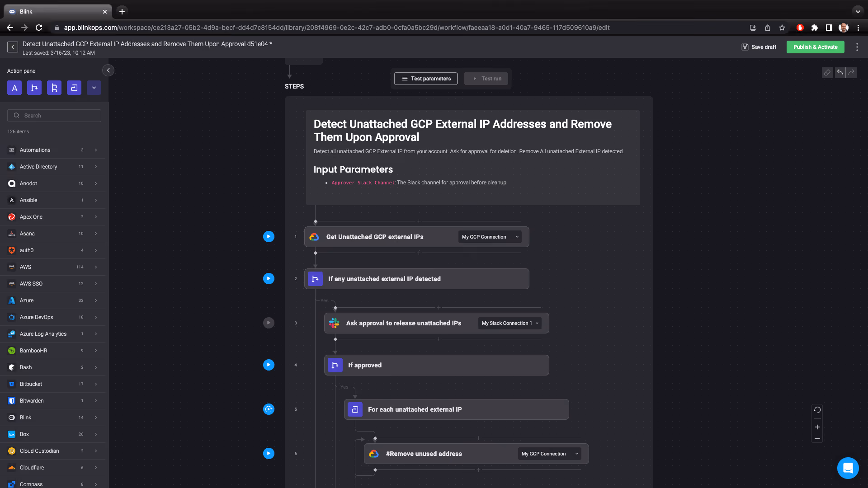
Task: Bookmark this page with the star icon
Action: [782, 28]
